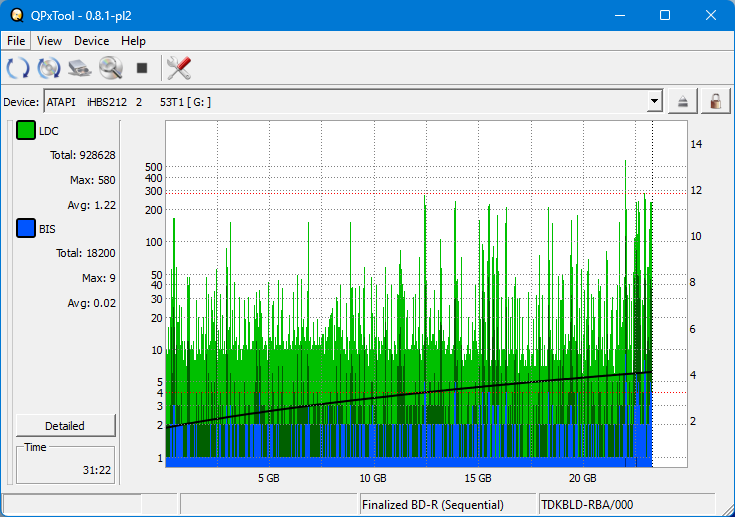Viewport: 735px width, 517px height.
Task: Click the TDKBLD-RBA/000 media ID
Action: point(587,505)
